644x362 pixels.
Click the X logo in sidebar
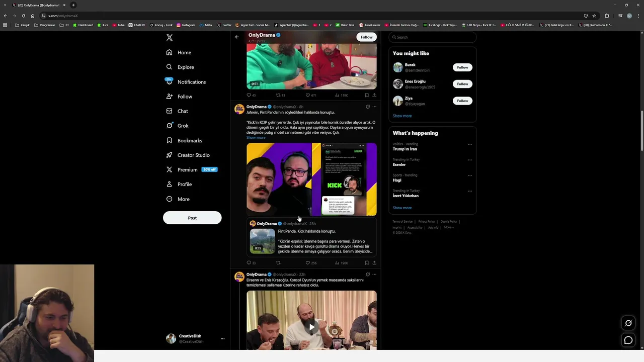pyautogui.click(x=170, y=38)
